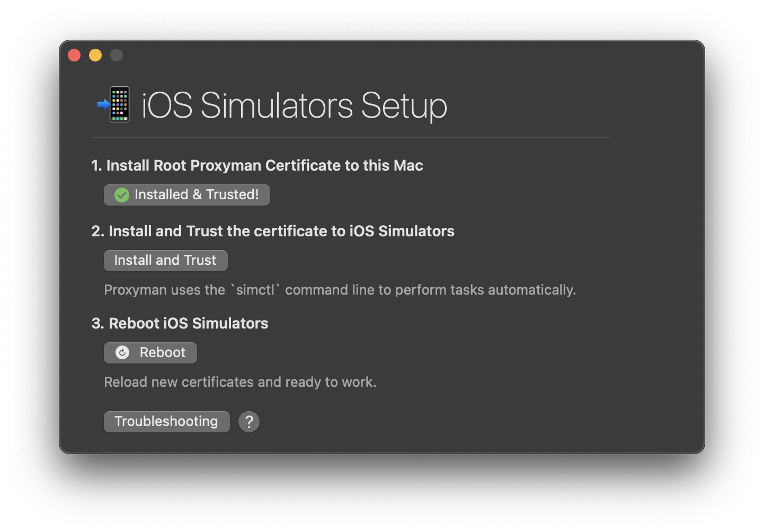The height and width of the screenshot is (532, 764).
Task: Close the iOS Simulators Setup window
Action: [x=74, y=55]
